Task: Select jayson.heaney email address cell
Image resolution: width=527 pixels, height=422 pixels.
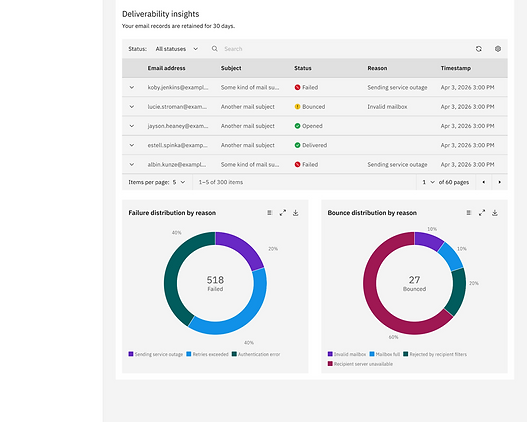Action: 178,126
